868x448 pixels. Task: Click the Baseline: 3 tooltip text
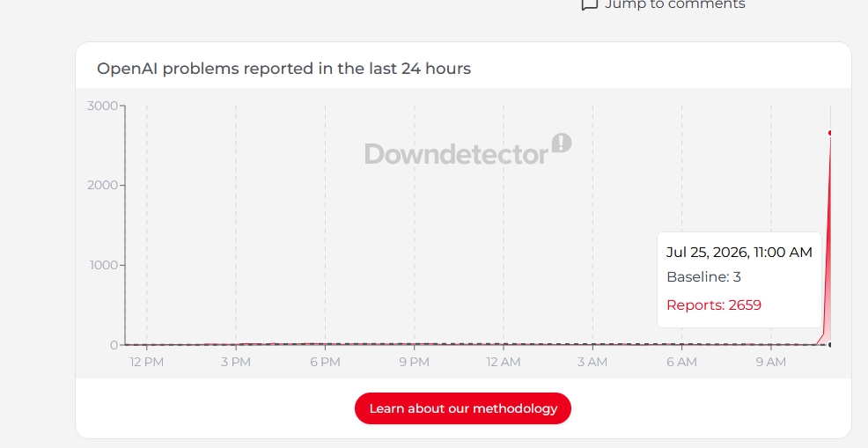pyautogui.click(x=703, y=277)
